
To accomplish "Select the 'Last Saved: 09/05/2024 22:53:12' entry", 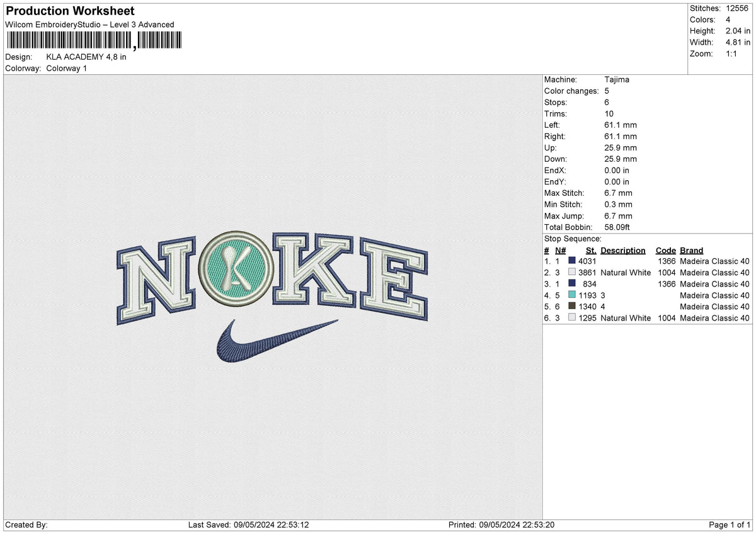I will [x=248, y=525].
